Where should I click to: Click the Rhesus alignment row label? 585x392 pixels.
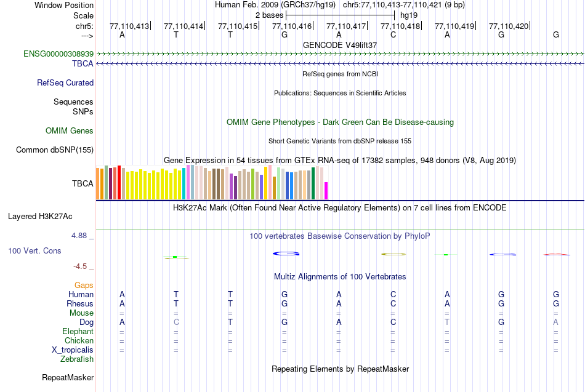(80, 304)
